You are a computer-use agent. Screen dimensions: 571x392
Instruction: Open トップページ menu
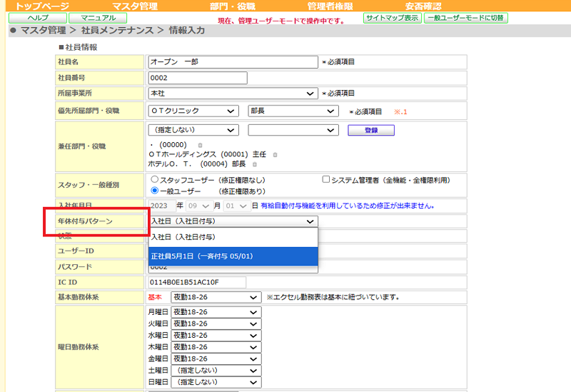pyautogui.click(x=42, y=6)
